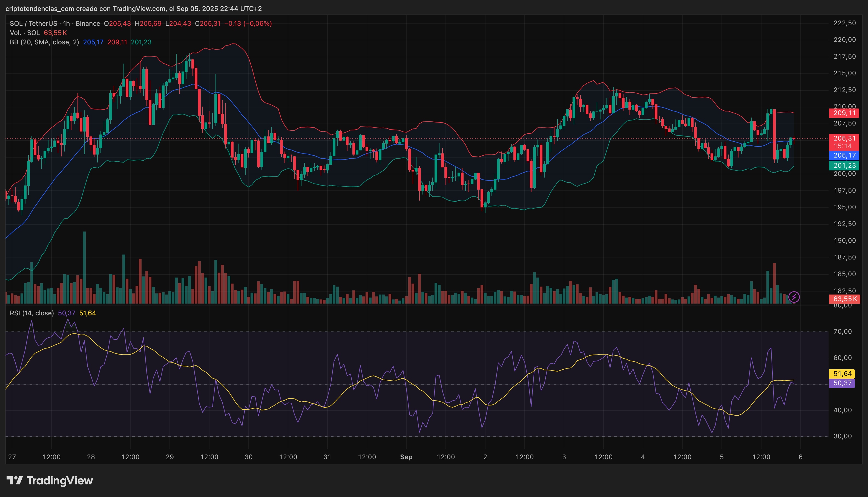Click the green 201,23 lower band label
This screenshot has height=497, width=868.
tap(844, 165)
